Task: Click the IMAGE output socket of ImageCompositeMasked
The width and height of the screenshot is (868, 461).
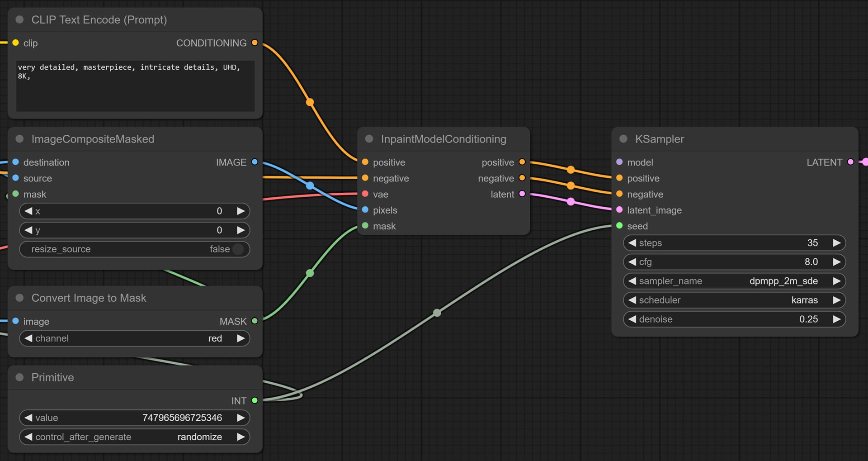Action: tap(255, 162)
